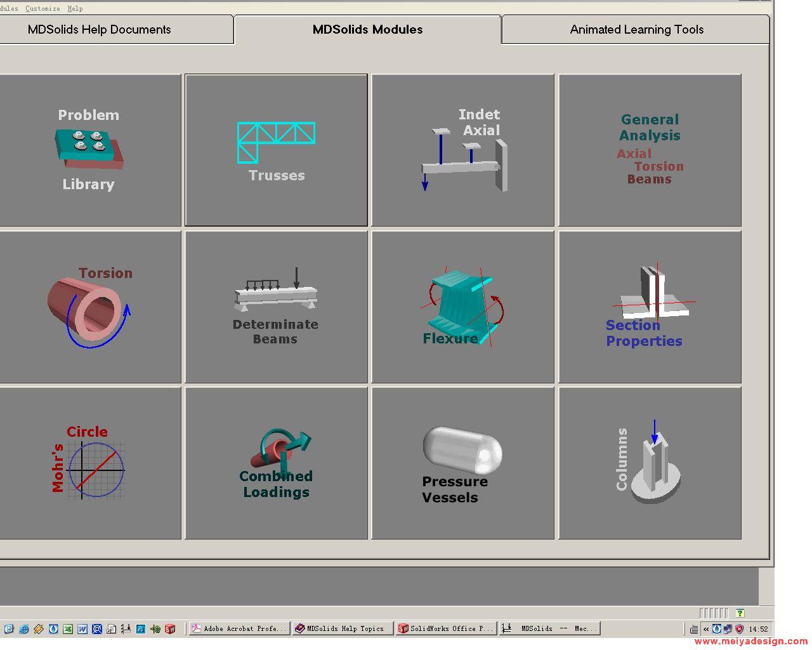This screenshot has width=812, height=650.
Task: Open the Section Properties module
Action: (650, 307)
